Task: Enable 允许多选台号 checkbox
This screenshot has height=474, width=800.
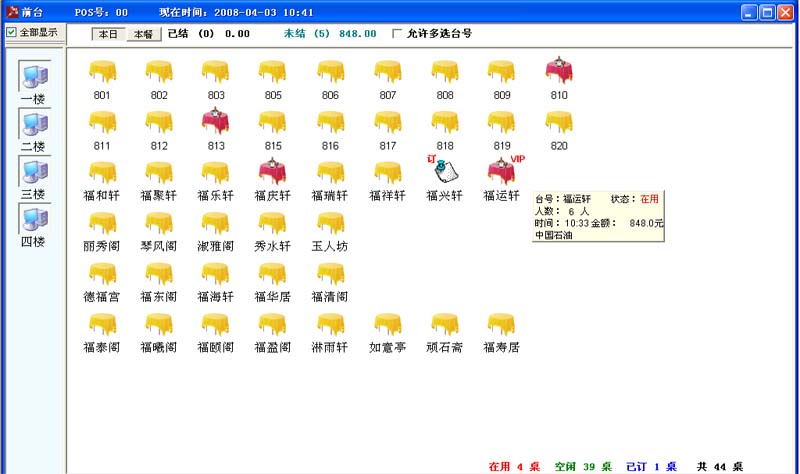Action: click(x=398, y=33)
